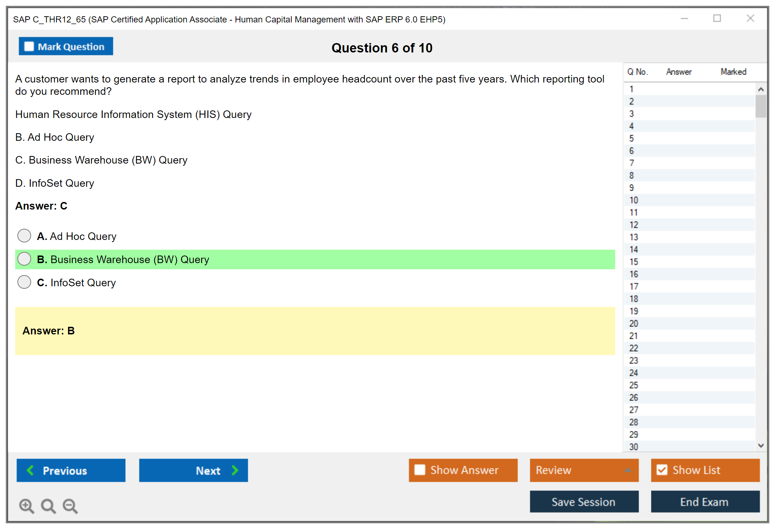Click the green left arrow on Previous
Screen dimensions: 778x532
click(x=31, y=470)
